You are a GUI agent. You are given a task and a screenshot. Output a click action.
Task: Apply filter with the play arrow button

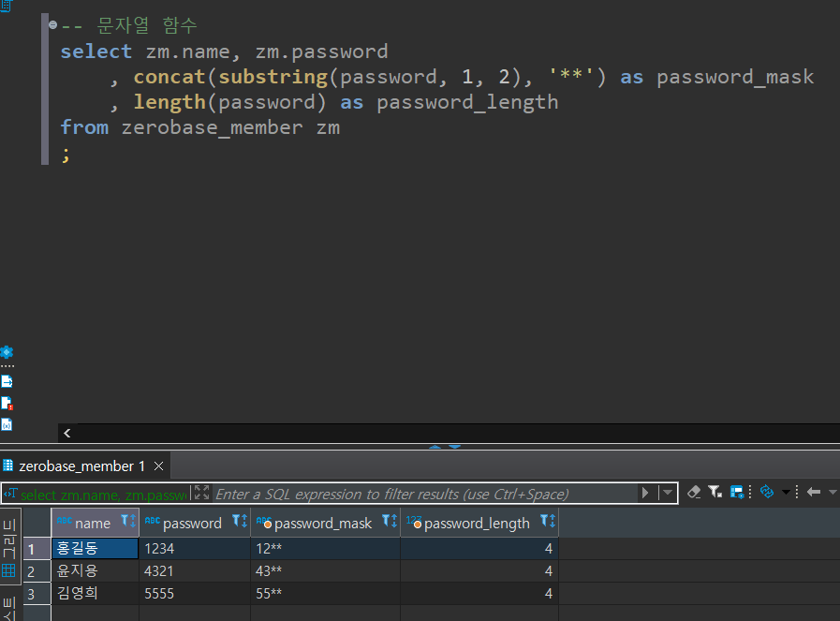point(645,493)
